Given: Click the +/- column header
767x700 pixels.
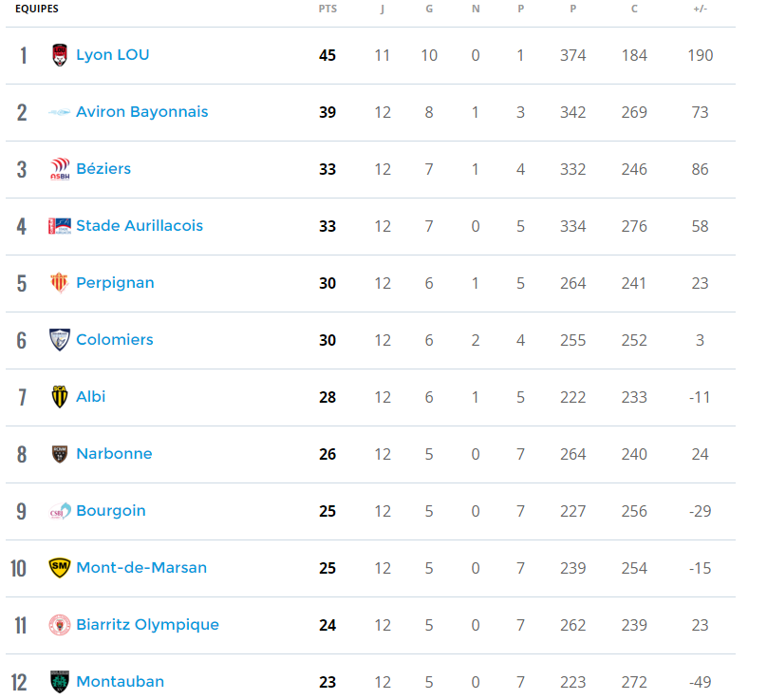Looking at the screenshot, I should tap(700, 9).
